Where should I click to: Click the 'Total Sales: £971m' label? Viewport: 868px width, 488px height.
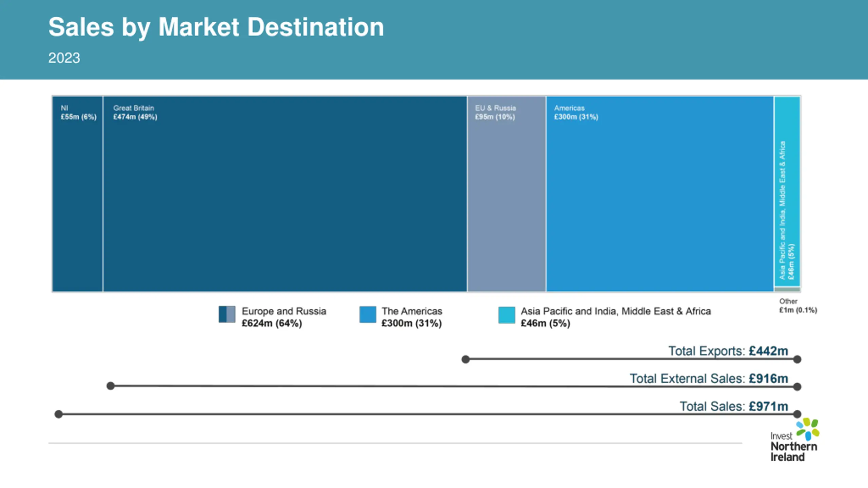click(734, 406)
